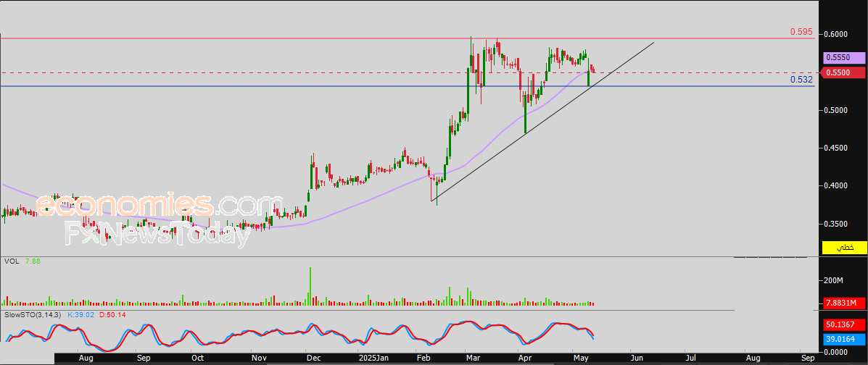This screenshot has height=365, width=868.
Task: Click the D:50.14 stochastic value
Action: (112, 315)
